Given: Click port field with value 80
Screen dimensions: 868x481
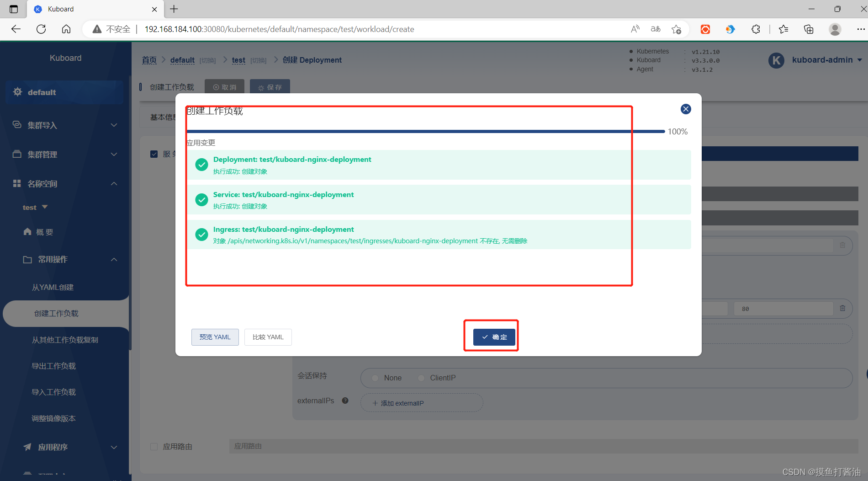Looking at the screenshot, I should pos(783,309).
